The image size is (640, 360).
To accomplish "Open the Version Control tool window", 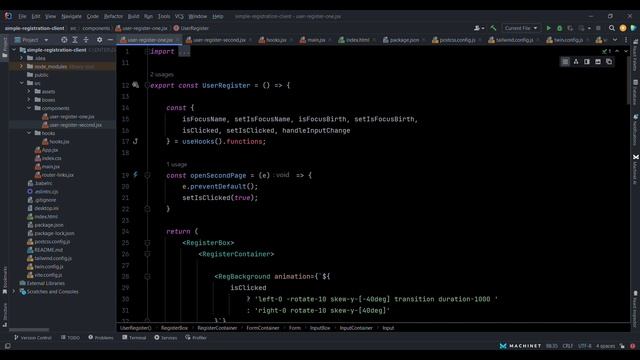I will click(x=33, y=338).
